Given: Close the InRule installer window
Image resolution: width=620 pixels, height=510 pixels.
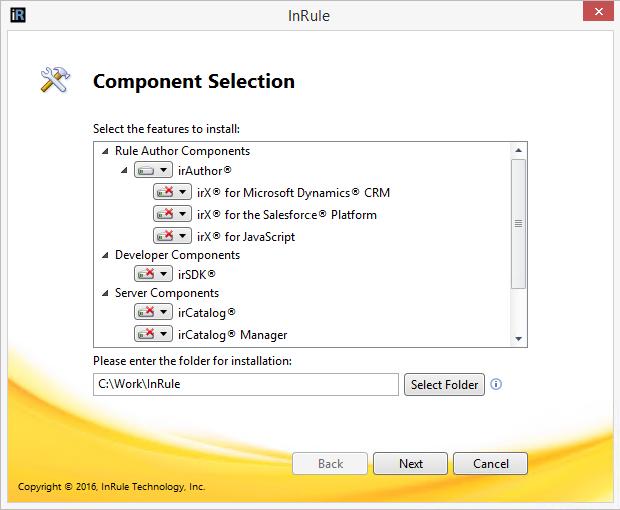Looking at the screenshot, I should 598,11.
